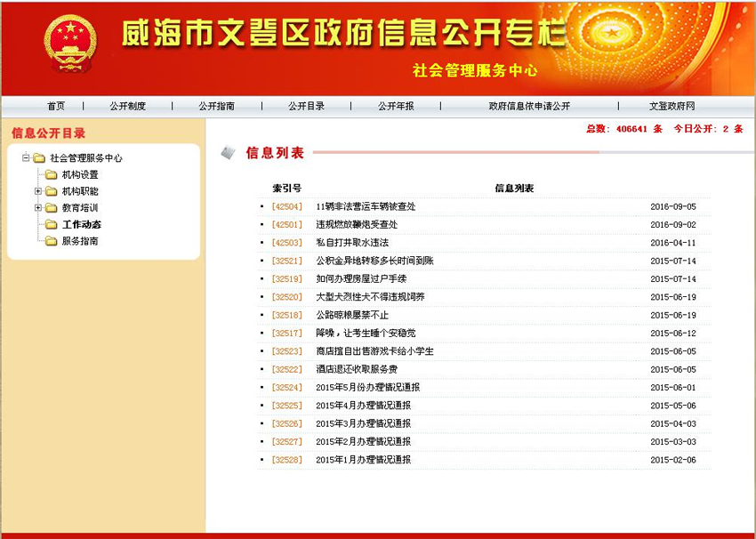Open 2015年1月办理情况通报 report

[x=363, y=460]
